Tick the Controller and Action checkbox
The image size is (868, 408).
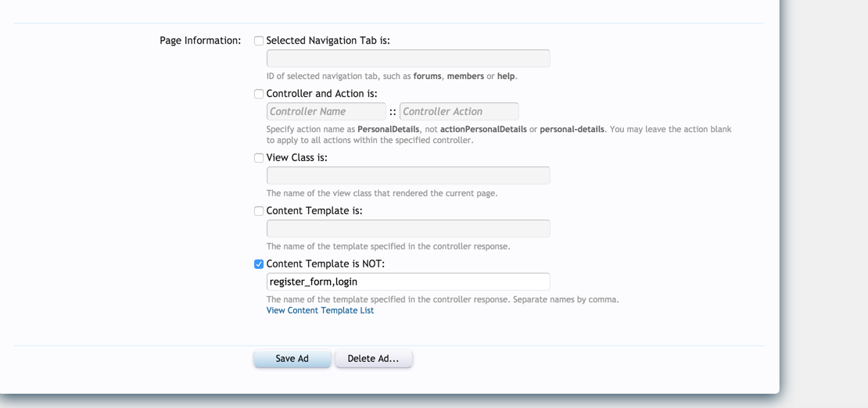259,94
